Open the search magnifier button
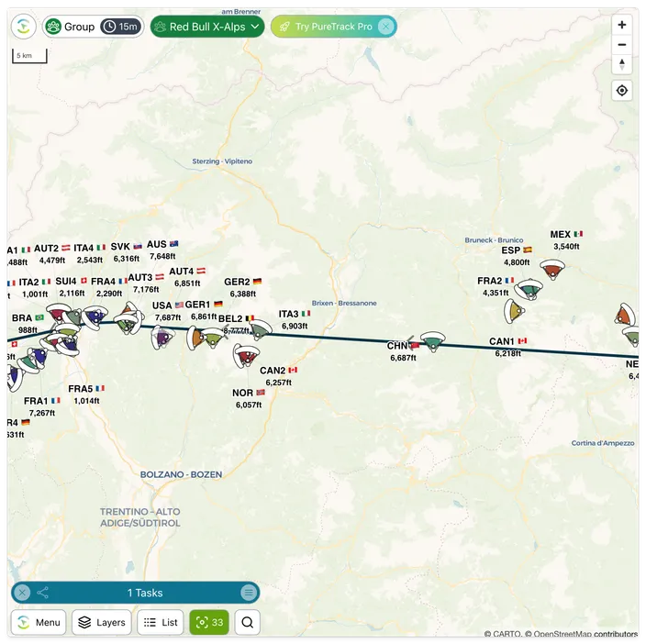The image size is (646, 644). pos(247,622)
